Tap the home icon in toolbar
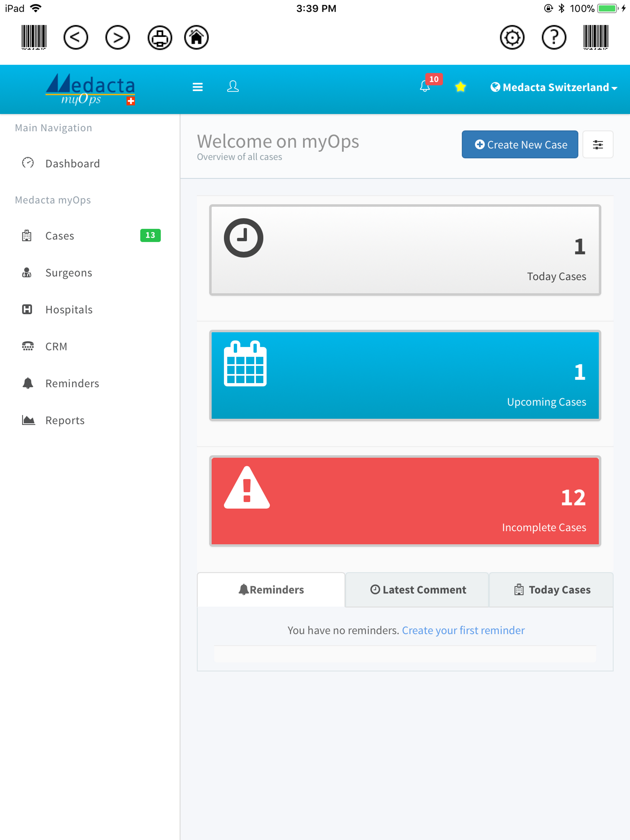Viewport: 630px width, 840px height. [197, 37]
